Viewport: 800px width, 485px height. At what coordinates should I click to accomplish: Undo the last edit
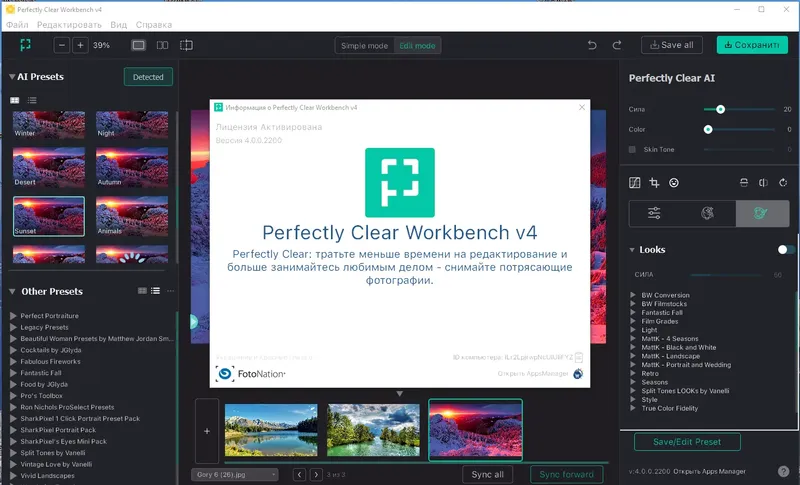click(592, 45)
